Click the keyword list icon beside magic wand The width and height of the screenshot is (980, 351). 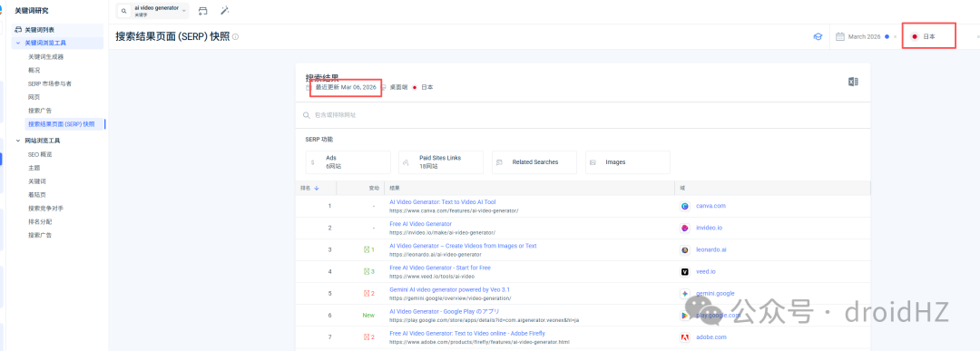[202, 11]
